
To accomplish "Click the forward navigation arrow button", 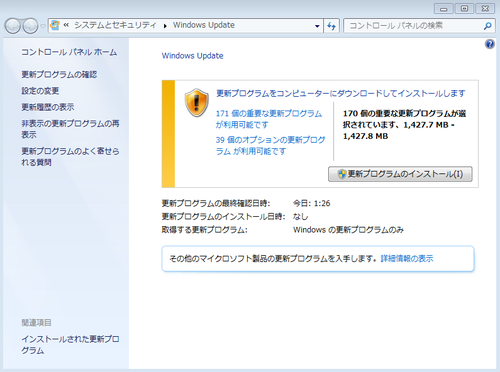I will coord(30,26).
